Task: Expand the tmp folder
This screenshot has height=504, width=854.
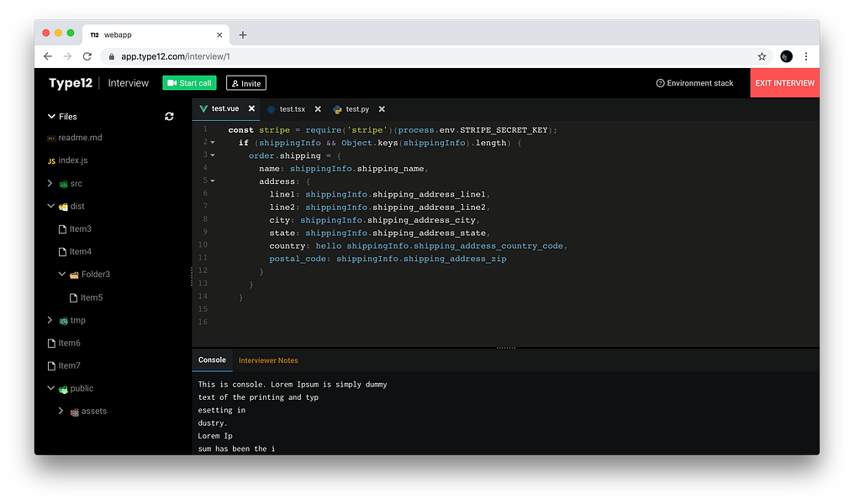Action: point(50,320)
